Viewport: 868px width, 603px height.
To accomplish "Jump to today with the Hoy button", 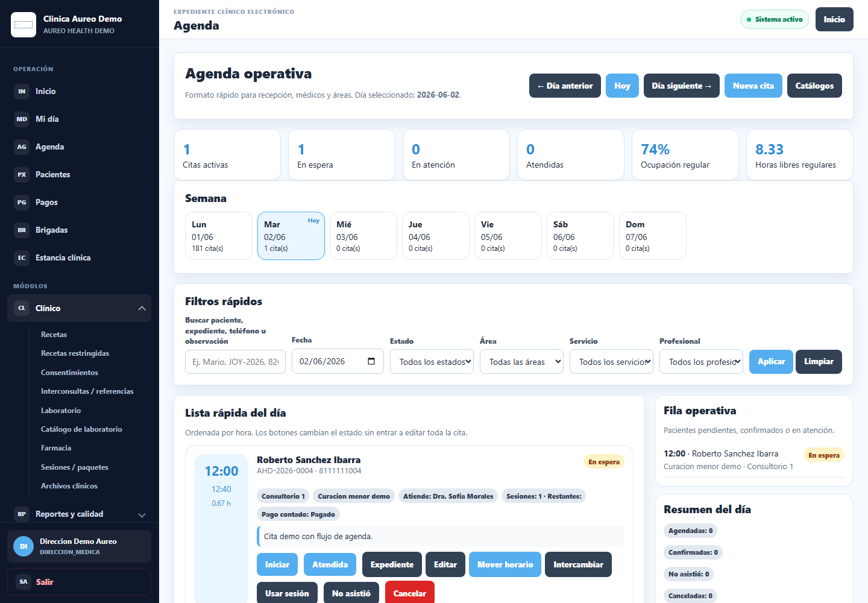I will tap(622, 86).
